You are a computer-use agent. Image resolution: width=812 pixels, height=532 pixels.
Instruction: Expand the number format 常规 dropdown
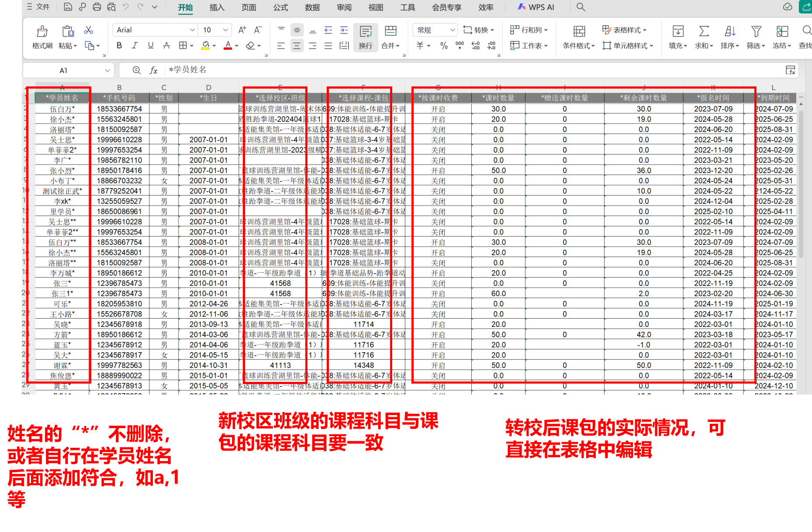(453, 30)
